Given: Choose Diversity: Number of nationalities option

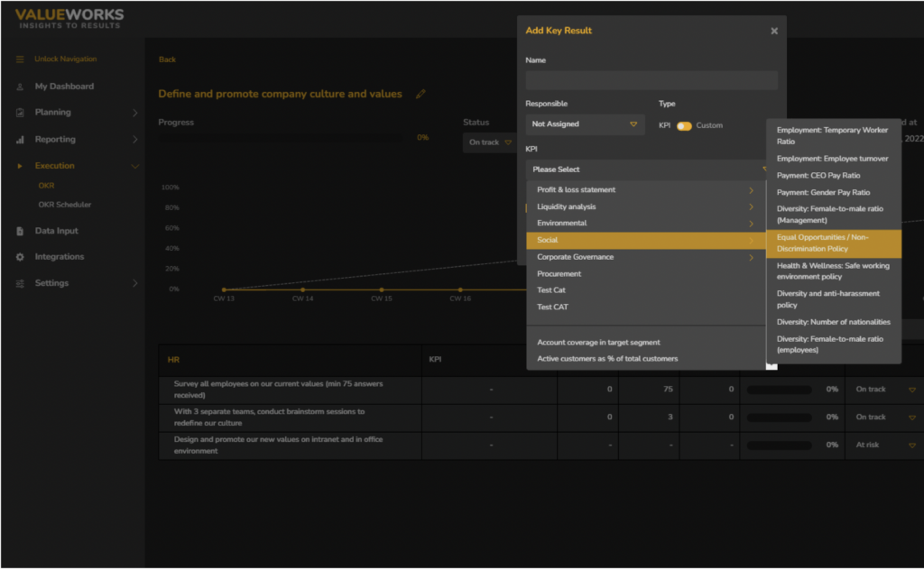Looking at the screenshot, I should tap(833, 322).
